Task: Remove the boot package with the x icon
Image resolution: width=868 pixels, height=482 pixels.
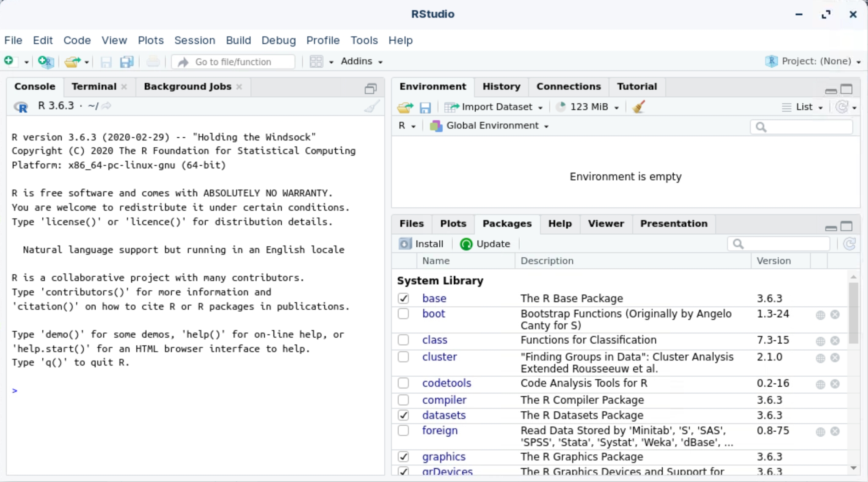Action: (835, 314)
